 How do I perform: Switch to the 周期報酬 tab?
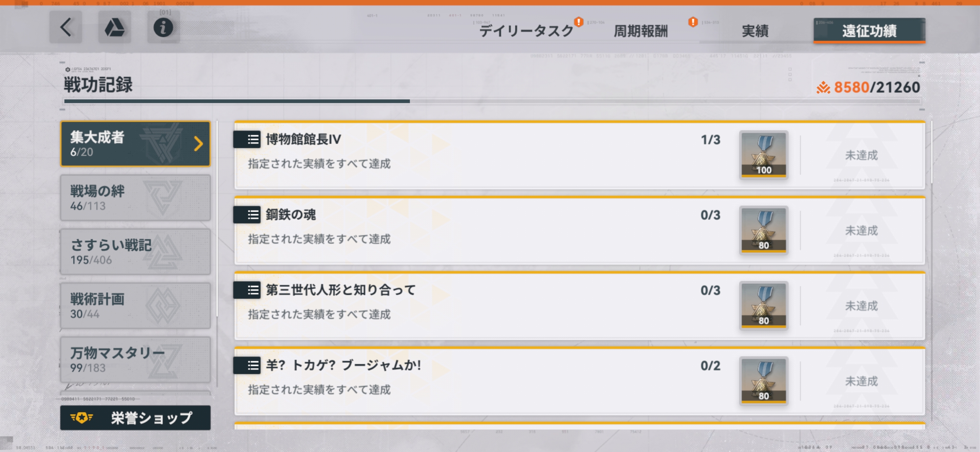coord(640,31)
